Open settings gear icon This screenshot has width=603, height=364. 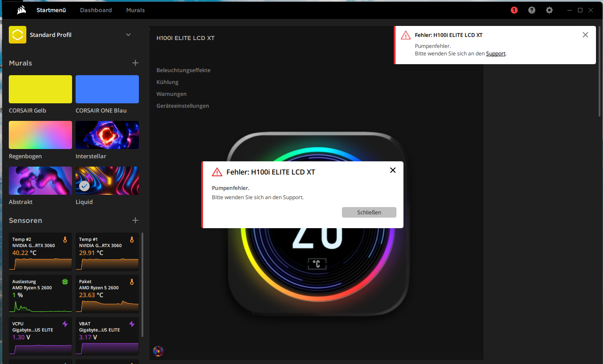click(x=549, y=10)
